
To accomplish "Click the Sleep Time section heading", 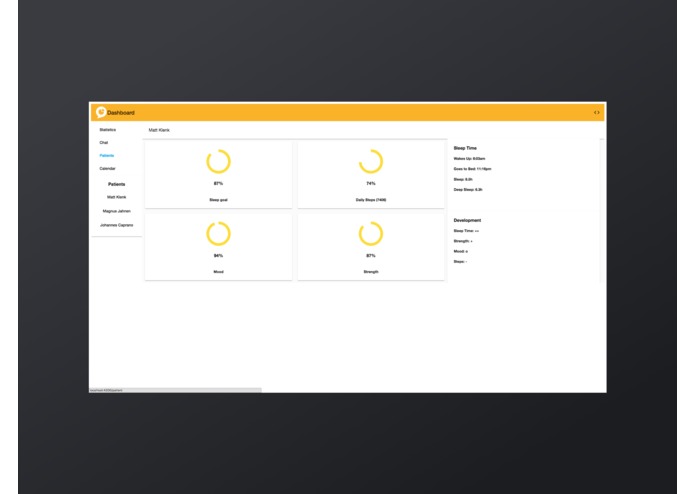I will click(465, 148).
